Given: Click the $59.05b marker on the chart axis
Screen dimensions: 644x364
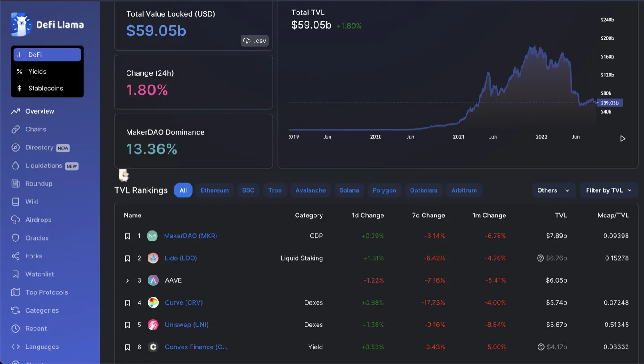Looking at the screenshot, I should pos(610,103).
